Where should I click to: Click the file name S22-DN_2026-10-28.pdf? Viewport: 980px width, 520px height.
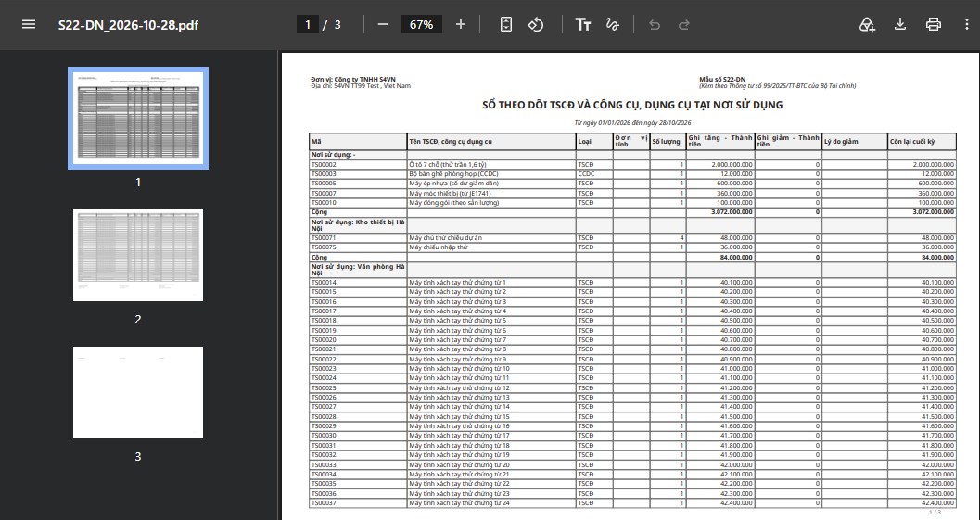128,25
